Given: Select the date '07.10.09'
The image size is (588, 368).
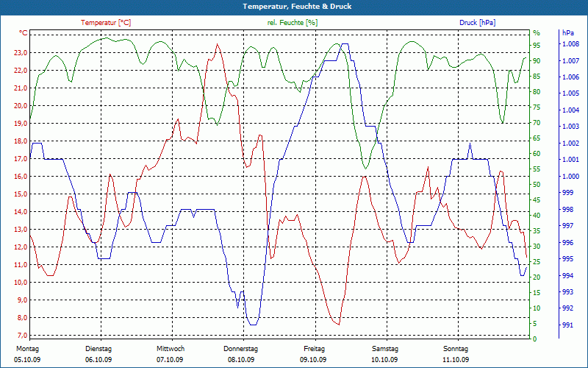Looking at the screenshot, I should [x=170, y=360].
